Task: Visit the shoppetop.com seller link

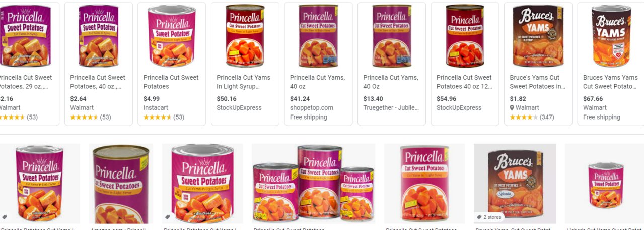Action: pos(312,107)
